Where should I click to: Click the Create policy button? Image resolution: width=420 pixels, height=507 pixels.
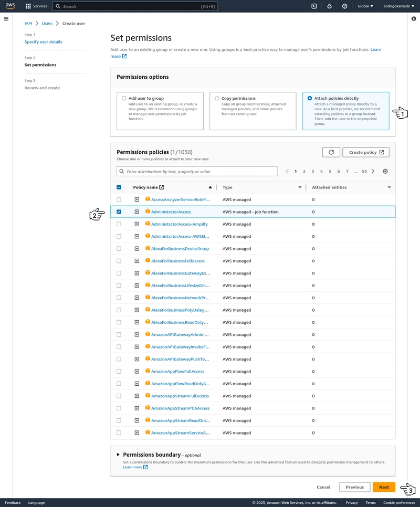pyautogui.click(x=366, y=152)
